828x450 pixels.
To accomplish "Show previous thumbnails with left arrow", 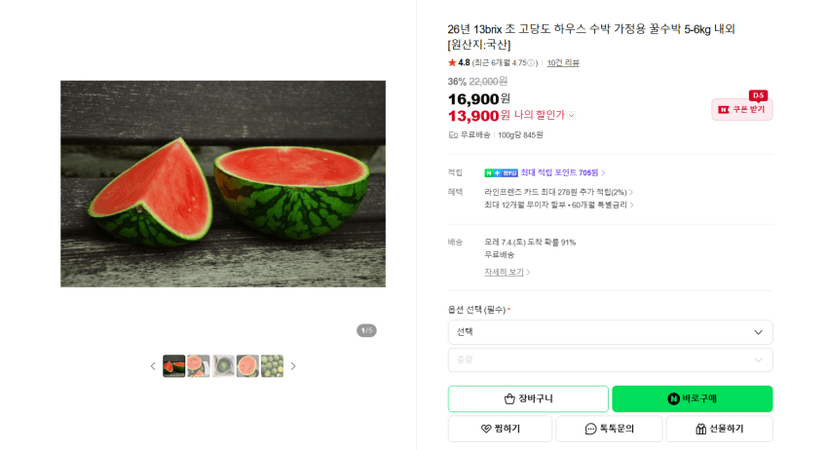I will (x=153, y=366).
